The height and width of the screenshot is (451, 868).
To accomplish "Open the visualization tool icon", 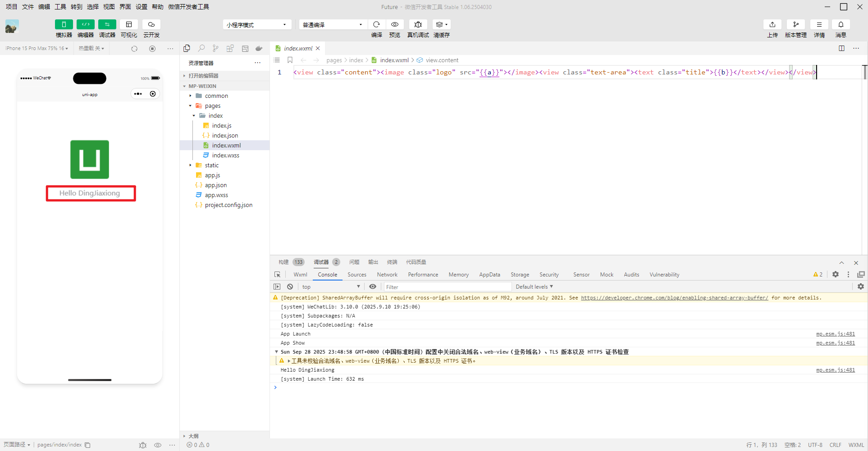I will pos(129,24).
